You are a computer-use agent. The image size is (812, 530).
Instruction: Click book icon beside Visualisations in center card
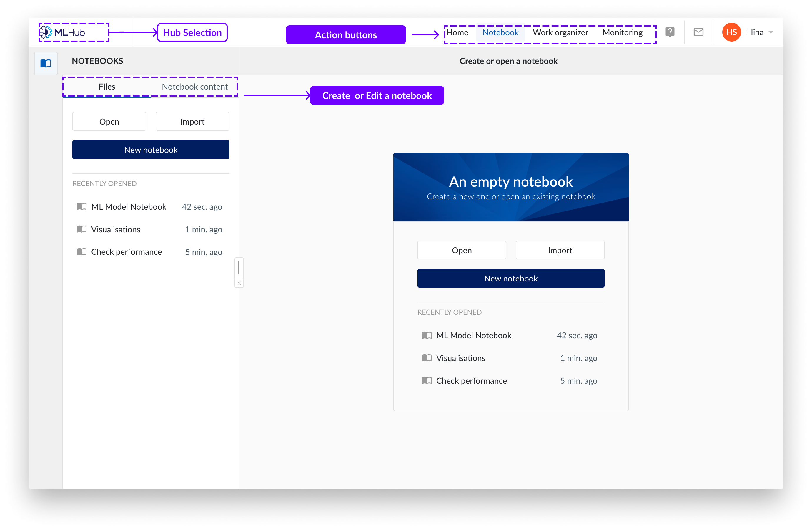point(427,358)
